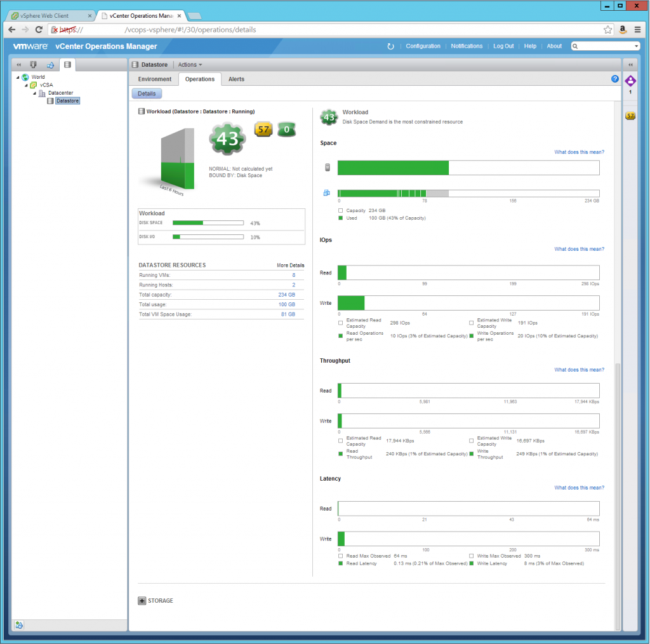Switch to the Operations tab
This screenshot has width=650, height=644.
pos(200,79)
